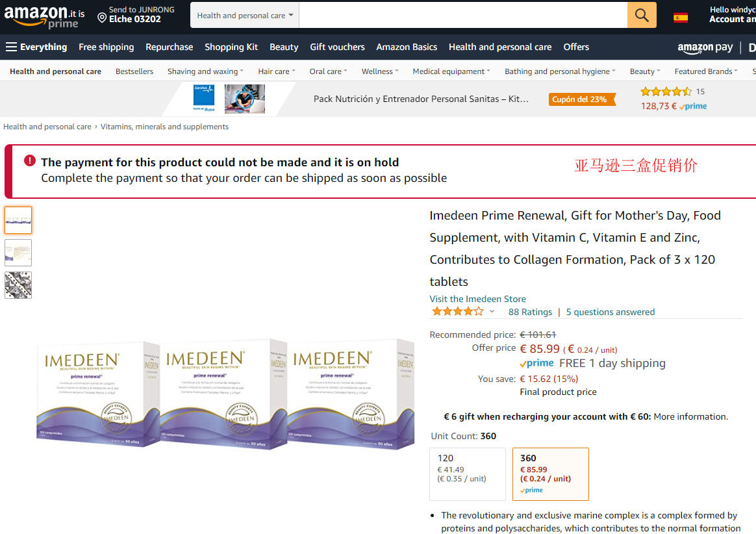Expand the search category dropdown
This screenshot has width=756, height=534.
(245, 15)
